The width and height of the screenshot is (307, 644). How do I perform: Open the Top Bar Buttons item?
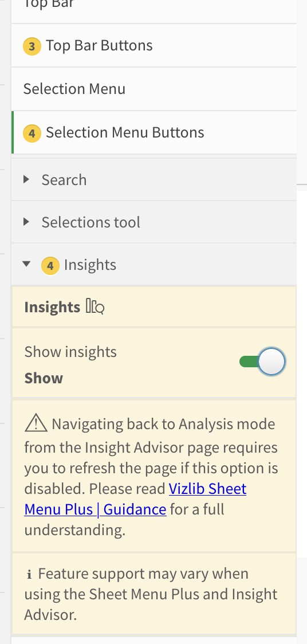[154, 46]
